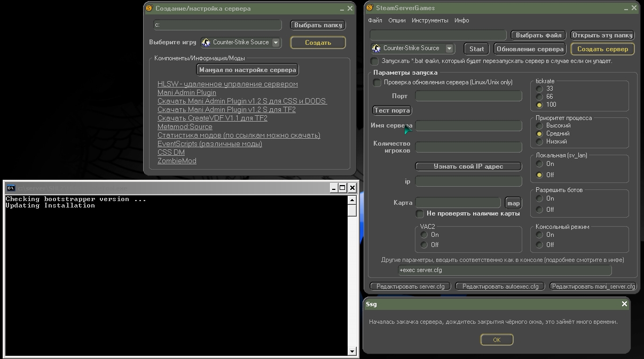Click the SteamServerGames window title icon
The width and height of the screenshot is (644, 359).
(x=370, y=8)
